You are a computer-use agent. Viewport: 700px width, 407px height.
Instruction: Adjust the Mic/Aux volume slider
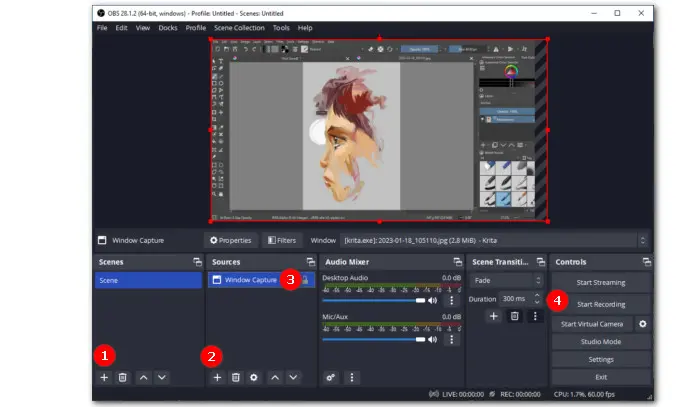point(374,340)
